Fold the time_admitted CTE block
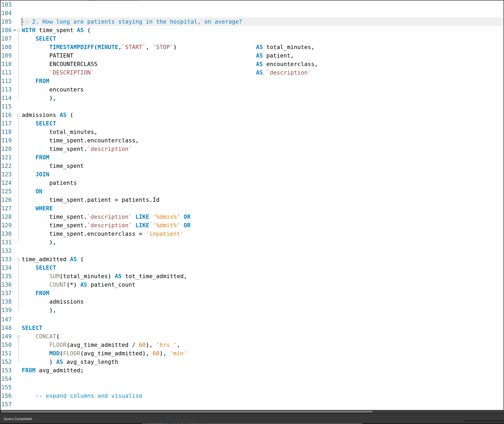Image resolution: width=504 pixels, height=424 pixels. (18, 260)
